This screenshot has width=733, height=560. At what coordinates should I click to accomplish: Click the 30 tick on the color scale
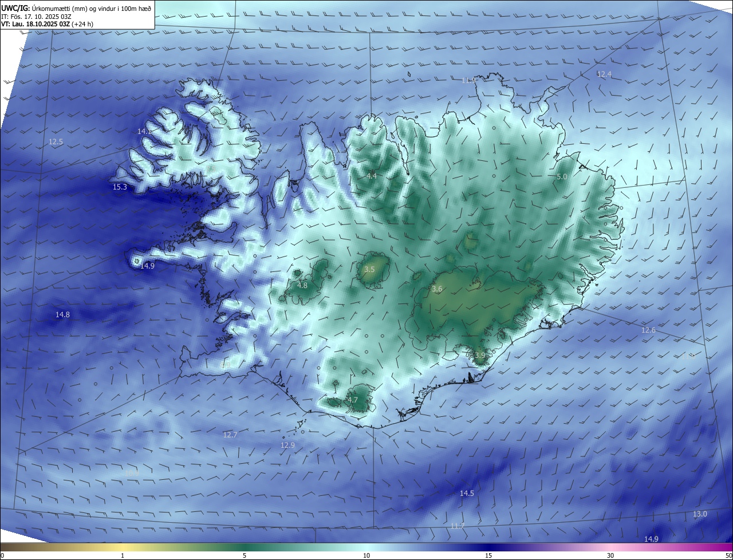[x=610, y=555]
